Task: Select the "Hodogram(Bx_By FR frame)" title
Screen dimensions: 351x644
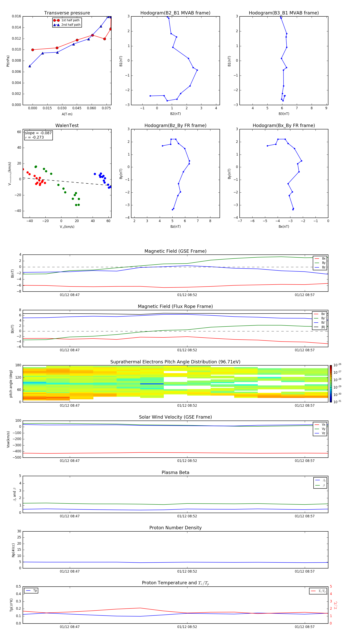Action: (x=284, y=125)
